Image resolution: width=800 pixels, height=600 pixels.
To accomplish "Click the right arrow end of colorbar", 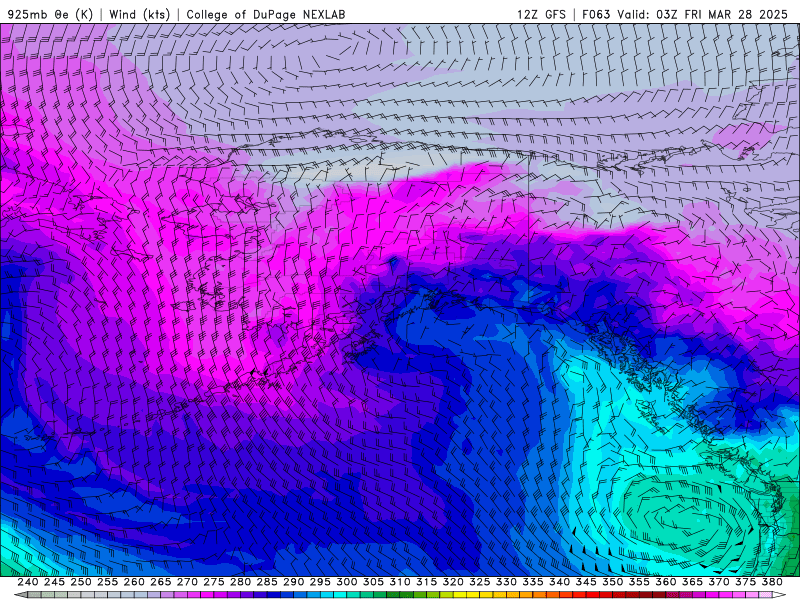I will click(x=779, y=595).
